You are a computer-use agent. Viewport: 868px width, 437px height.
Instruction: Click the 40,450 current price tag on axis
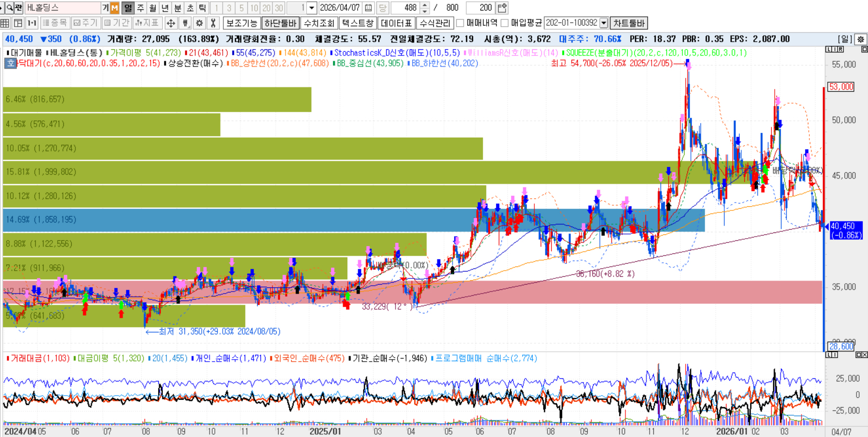point(845,230)
